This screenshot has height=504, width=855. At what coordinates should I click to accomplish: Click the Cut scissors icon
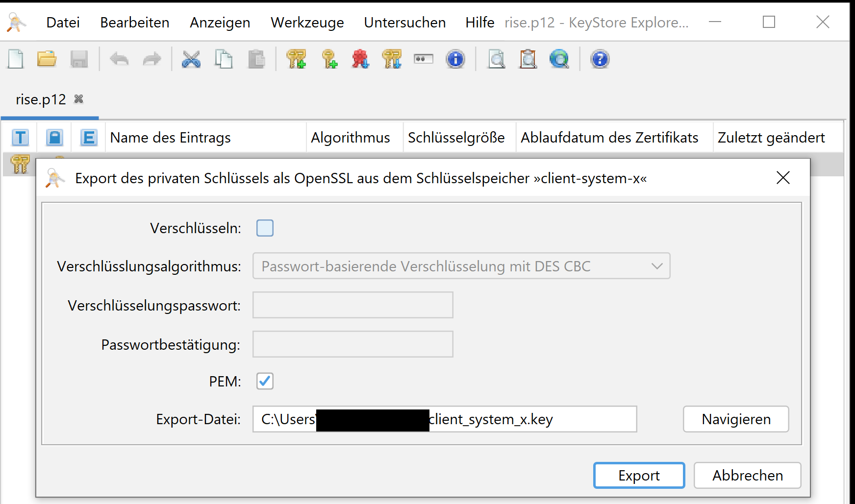point(191,59)
